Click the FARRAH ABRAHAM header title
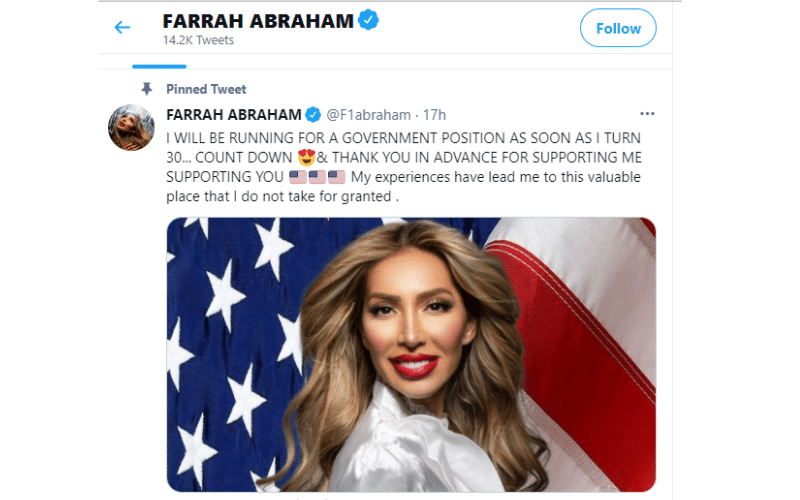Viewport: 800px width, 500px height. (258, 21)
